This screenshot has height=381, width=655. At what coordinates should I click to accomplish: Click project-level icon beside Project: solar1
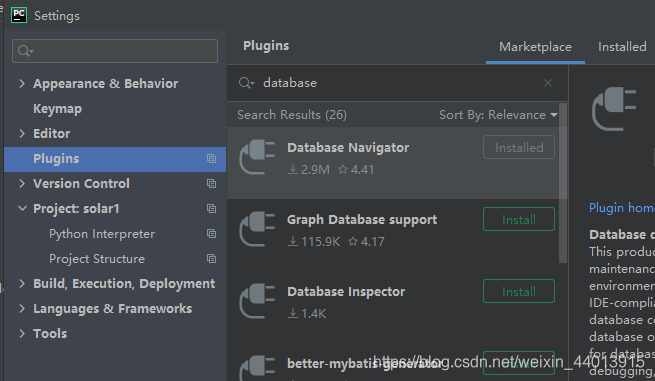(x=211, y=208)
